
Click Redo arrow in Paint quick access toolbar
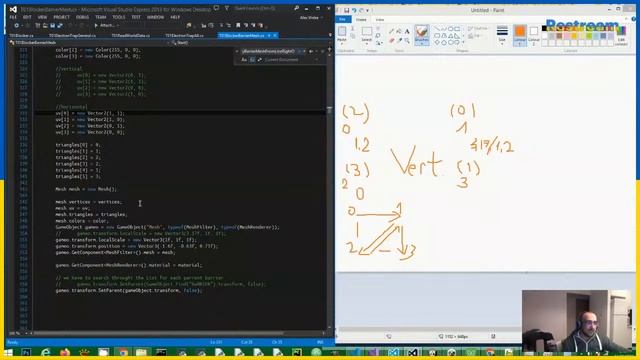coord(361,10)
